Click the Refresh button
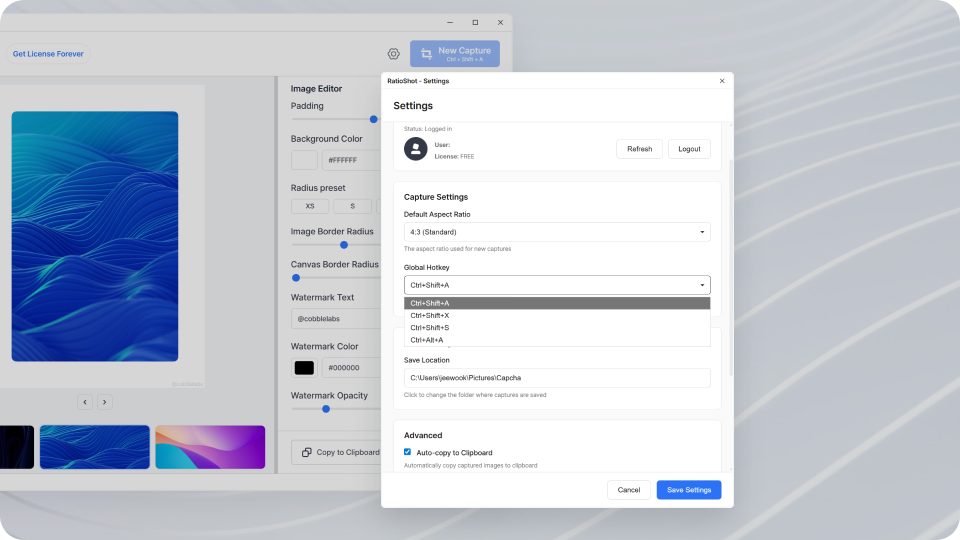 [639, 149]
